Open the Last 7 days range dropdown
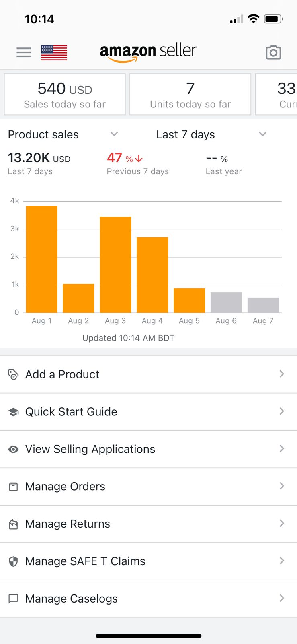This screenshot has width=297, height=644. point(262,134)
